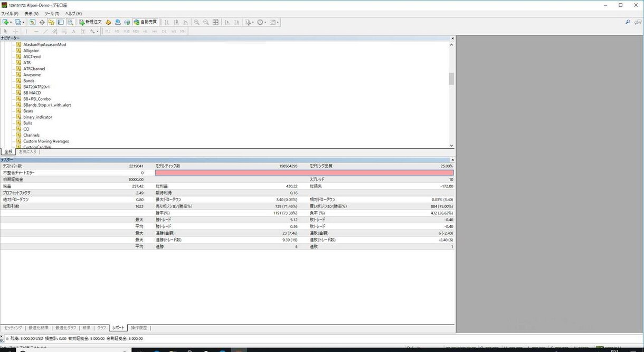Click the tile windows grid icon
644x352 pixels.
[215, 22]
